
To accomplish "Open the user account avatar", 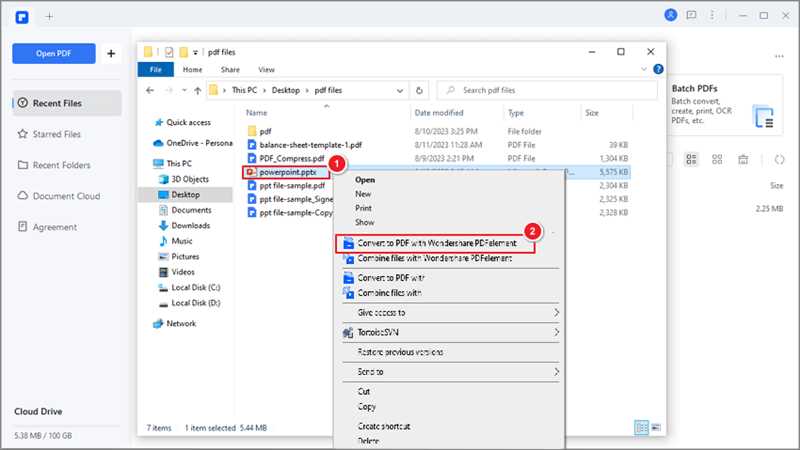I will pos(670,15).
